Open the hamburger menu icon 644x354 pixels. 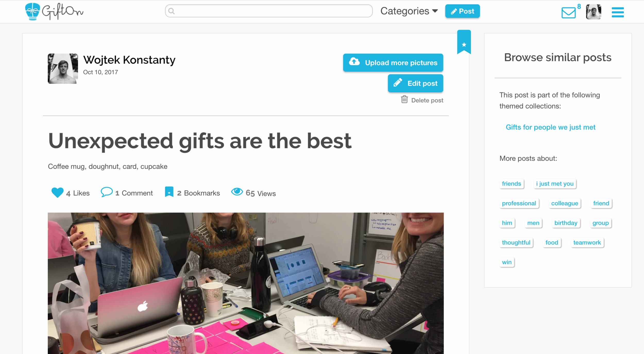click(x=617, y=12)
